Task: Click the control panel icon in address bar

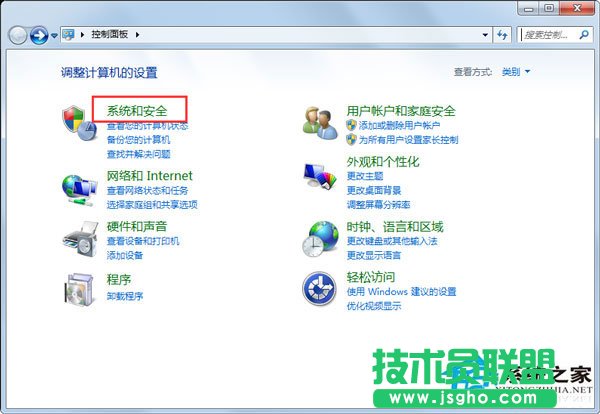Action: pyautogui.click(x=68, y=34)
